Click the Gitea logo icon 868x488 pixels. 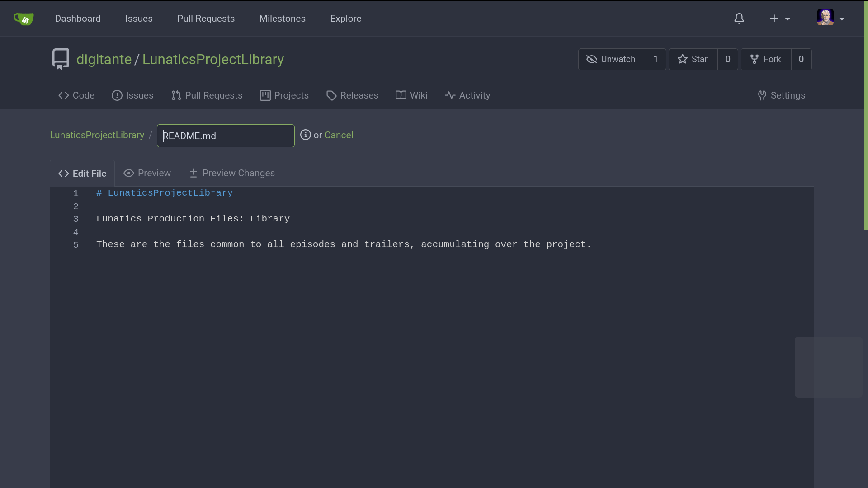click(x=24, y=19)
